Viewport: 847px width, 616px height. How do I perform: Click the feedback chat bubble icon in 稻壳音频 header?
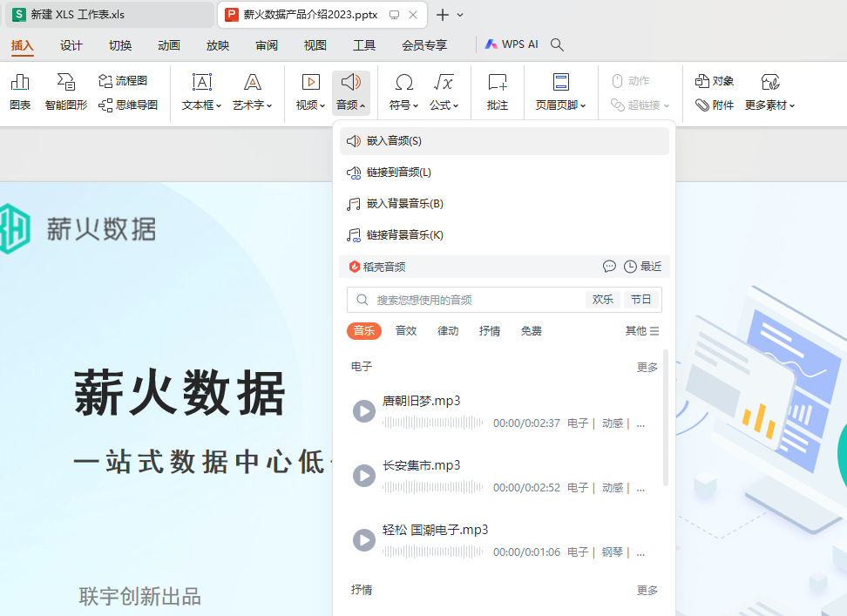pyautogui.click(x=609, y=266)
